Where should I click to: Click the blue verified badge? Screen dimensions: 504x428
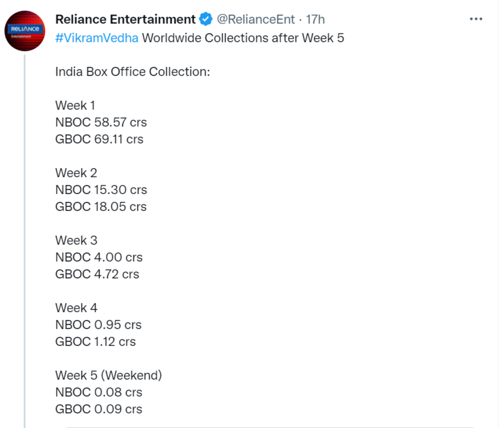pos(206,19)
